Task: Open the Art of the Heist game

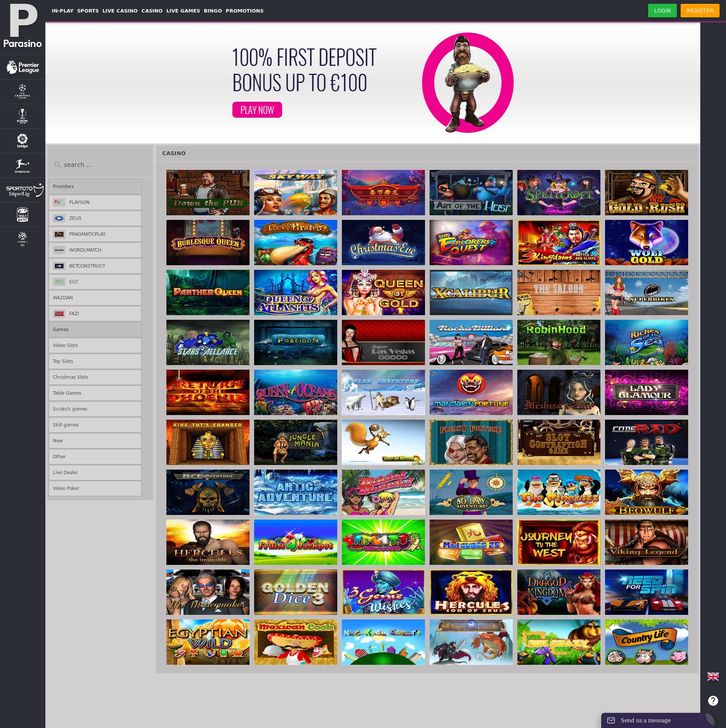Action: pyautogui.click(x=471, y=193)
